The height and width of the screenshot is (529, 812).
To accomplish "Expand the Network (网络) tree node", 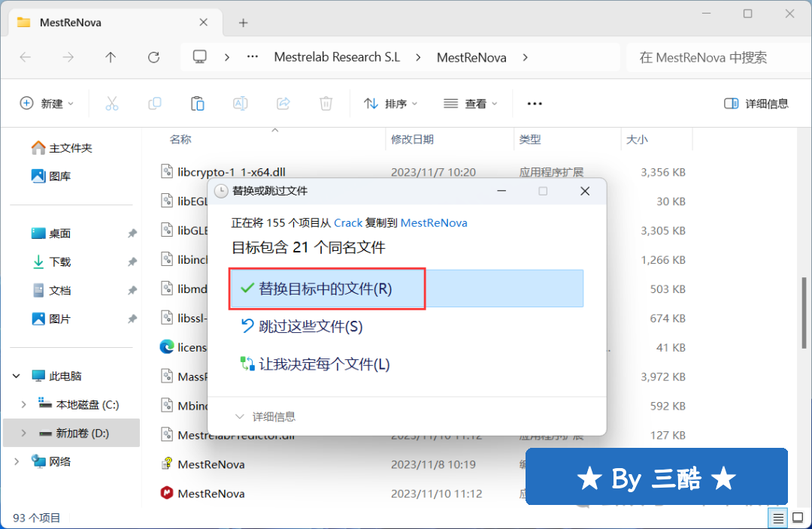I will (x=16, y=461).
